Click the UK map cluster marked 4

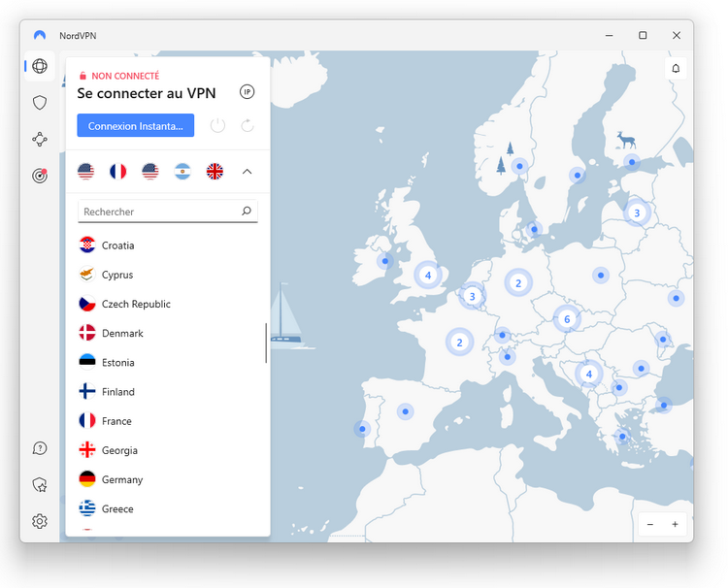point(428,276)
